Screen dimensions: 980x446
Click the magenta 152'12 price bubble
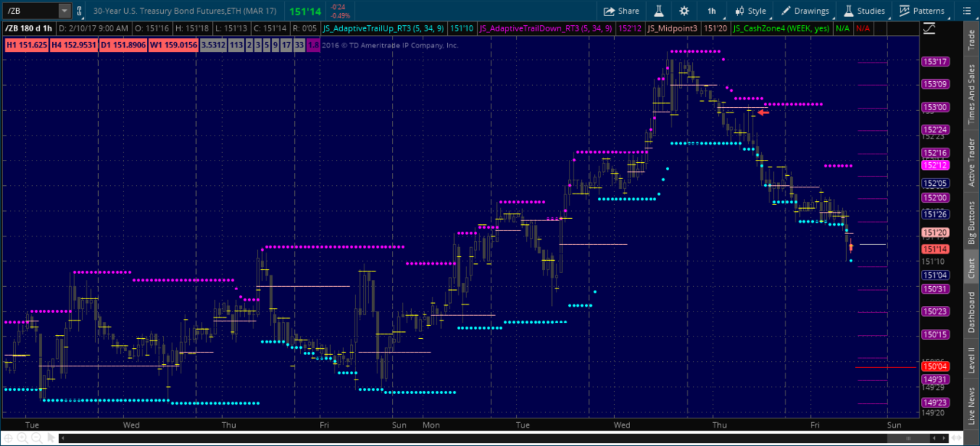pyautogui.click(x=936, y=165)
